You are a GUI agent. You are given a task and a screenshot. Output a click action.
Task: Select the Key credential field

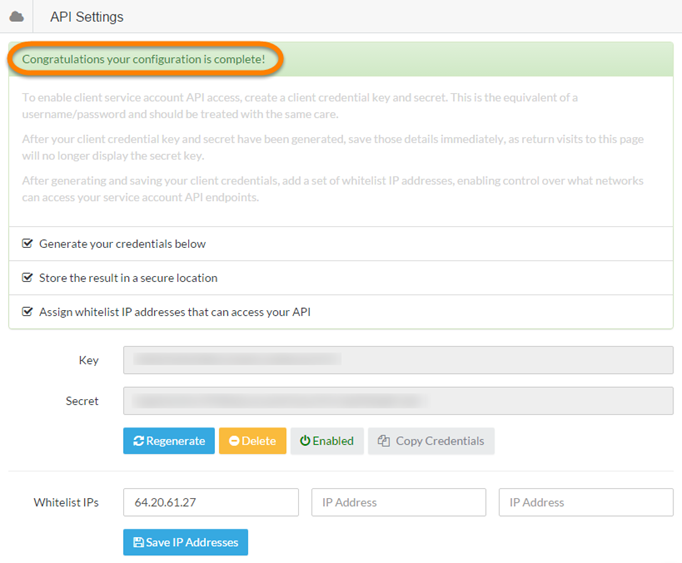pyautogui.click(x=397, y=360)
